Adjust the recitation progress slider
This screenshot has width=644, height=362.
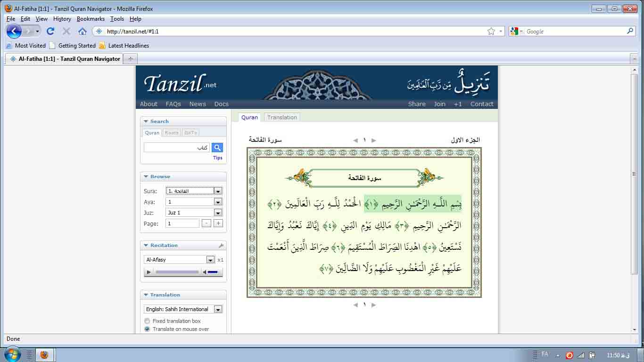pyautogui.click(x=177, y=272)
